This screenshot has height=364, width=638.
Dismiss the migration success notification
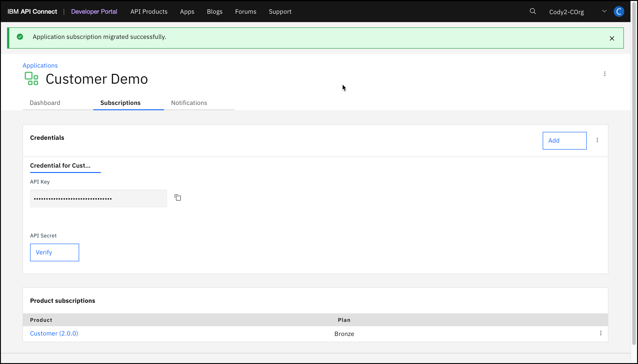[x=612, y=38]
